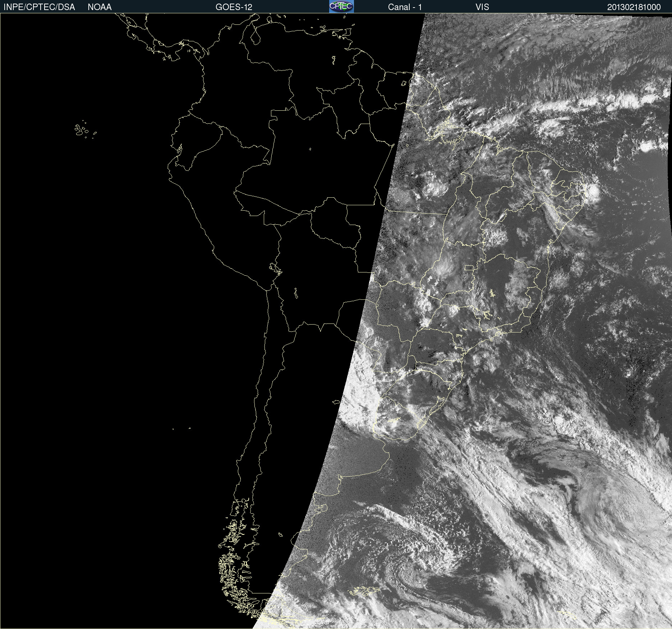Click the timestamp 201302181000
Viewport: 672px width, 629px height.
[634, 7]
